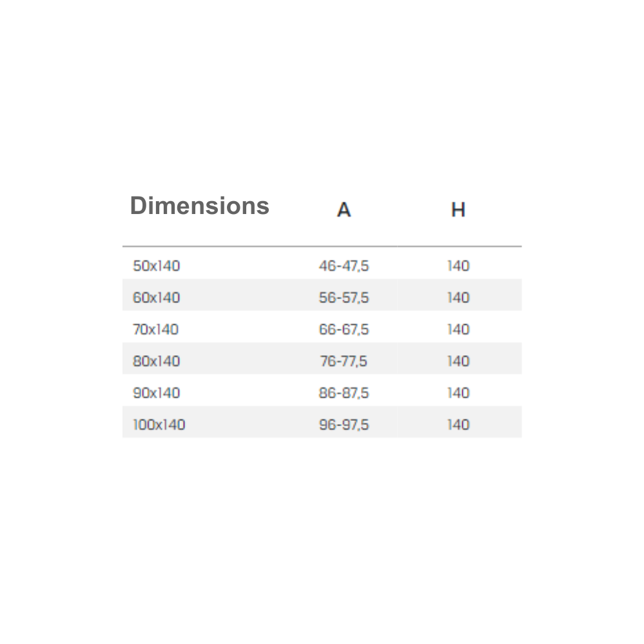Click H value 140 in 80x140 row
Image resolution: width=644 pixels, height=644 pixels.
coord(458,361)
